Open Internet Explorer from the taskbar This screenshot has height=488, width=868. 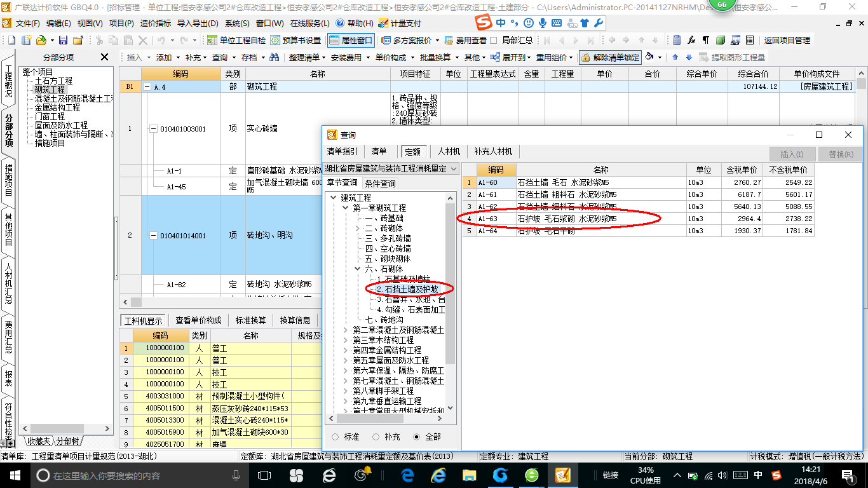438,475
